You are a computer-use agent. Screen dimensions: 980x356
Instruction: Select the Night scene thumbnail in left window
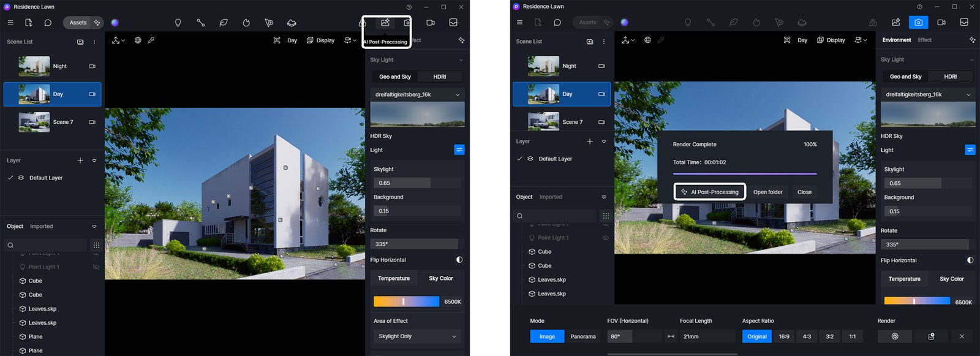[x=34, y=66]
